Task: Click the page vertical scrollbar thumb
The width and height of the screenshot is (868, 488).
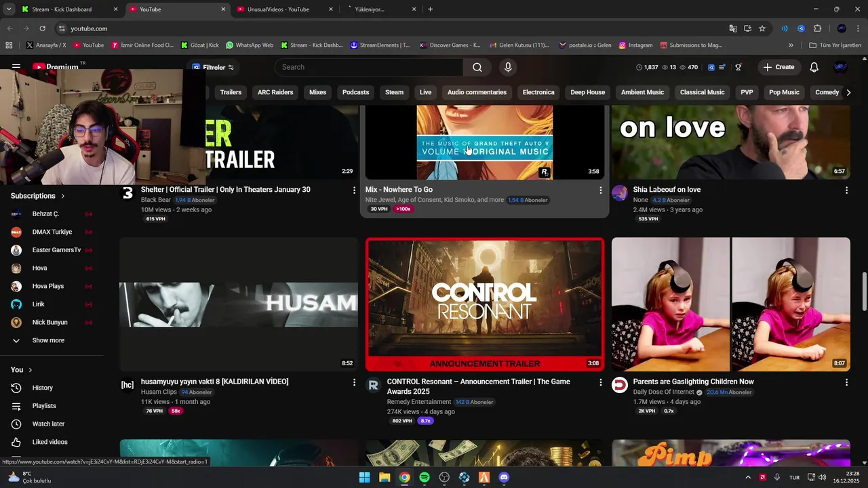Action: 864,291
